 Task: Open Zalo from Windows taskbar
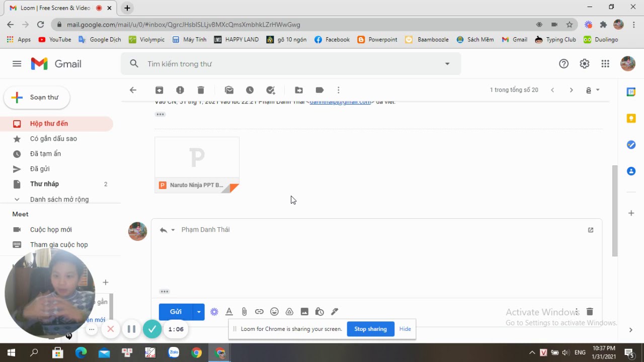(174, 353)
